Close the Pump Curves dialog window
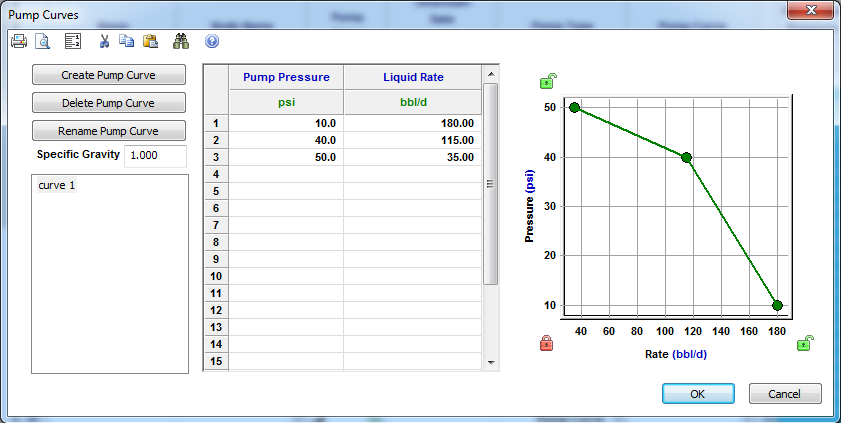This screenshot has width=841, height=423. [810, 10]
